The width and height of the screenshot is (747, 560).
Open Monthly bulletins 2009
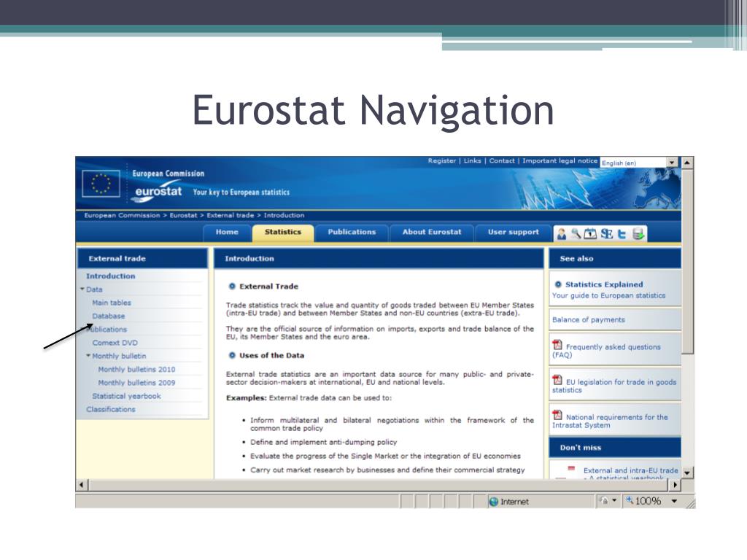136,382
